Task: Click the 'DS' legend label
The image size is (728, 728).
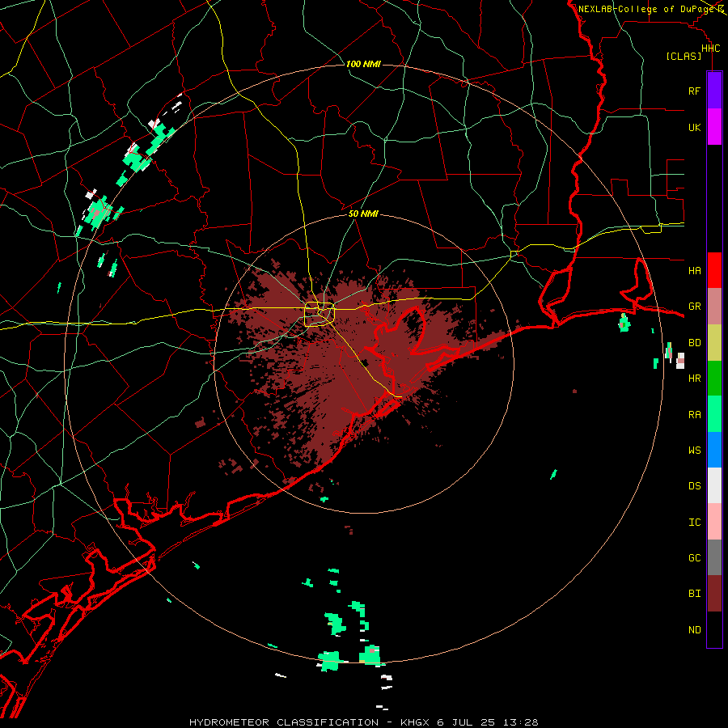Action: (x=694, y=486)
